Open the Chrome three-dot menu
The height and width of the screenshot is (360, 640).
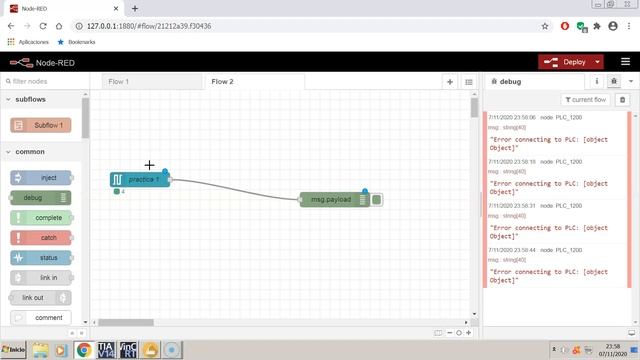coord(629,26)
